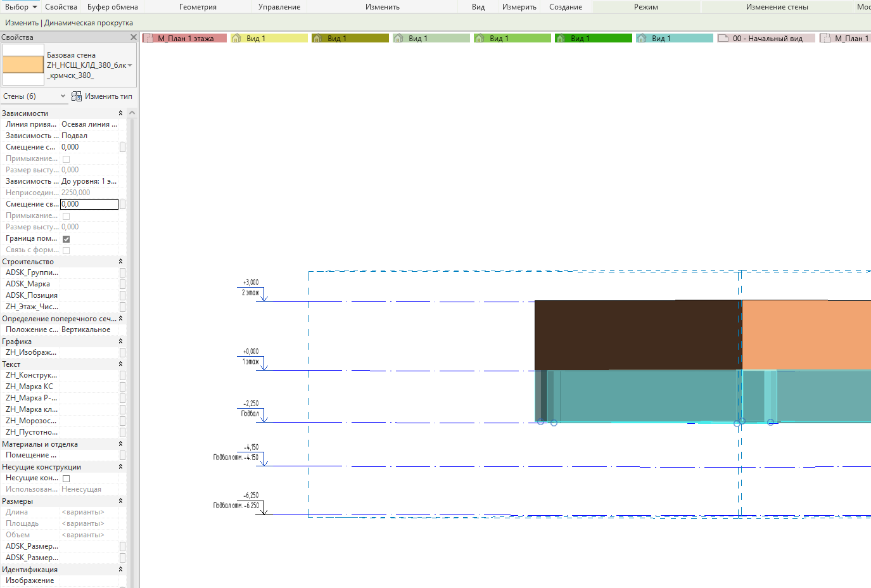Toggle the Примыкание checkbox below Смещение св...
This screenshot has width=871, height=588.
coord(66,216)
